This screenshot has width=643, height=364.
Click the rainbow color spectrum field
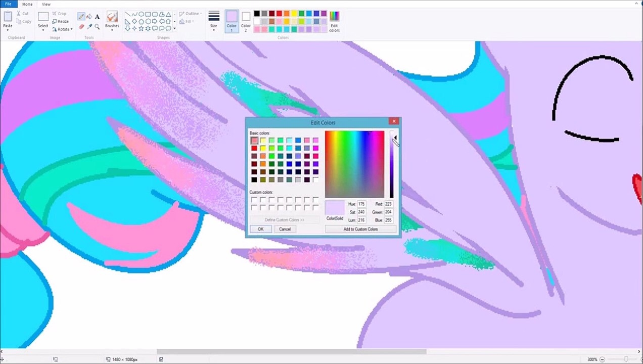pyautogui.click(x=354, y=164)
